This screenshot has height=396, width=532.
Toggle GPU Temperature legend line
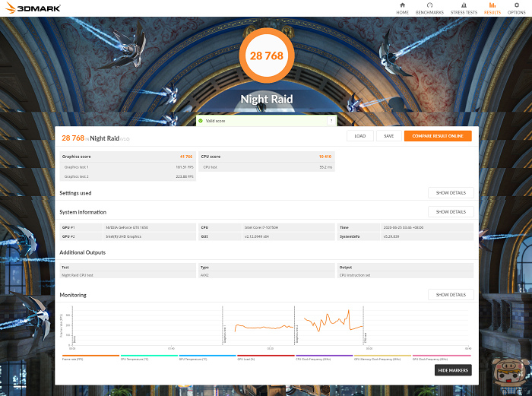click(207, 357)
